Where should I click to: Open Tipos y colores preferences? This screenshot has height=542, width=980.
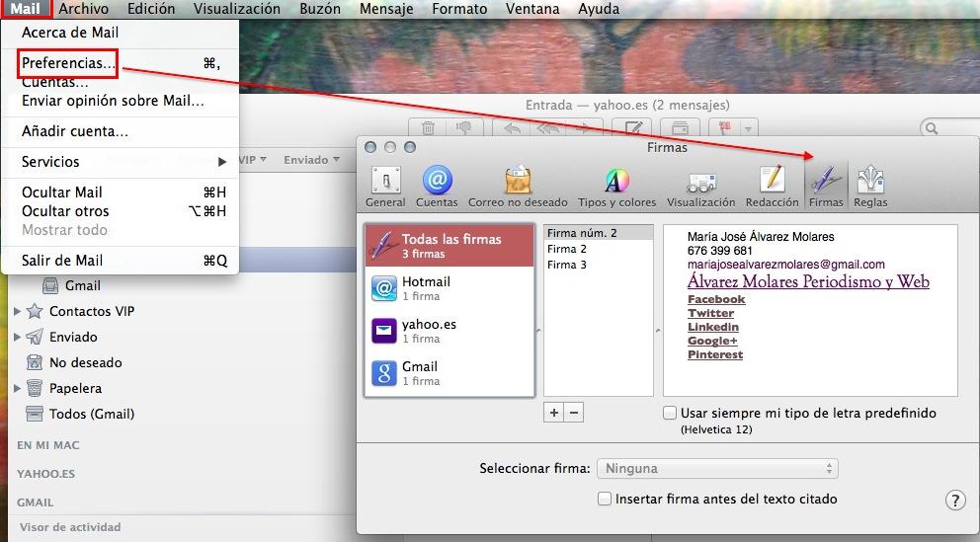coord(616,186)
